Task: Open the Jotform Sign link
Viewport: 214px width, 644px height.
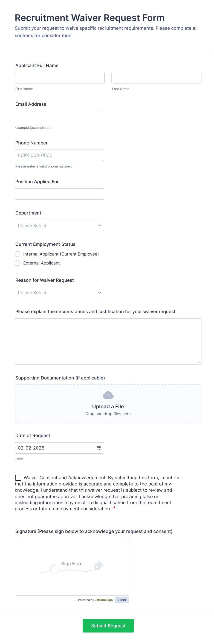Action: [x=104, y=600]
